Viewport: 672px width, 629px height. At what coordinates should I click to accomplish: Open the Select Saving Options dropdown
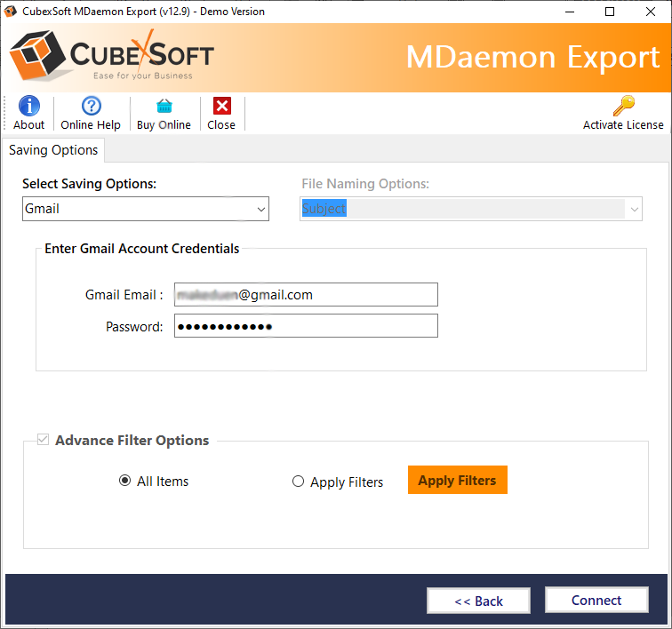pos(146,209)
